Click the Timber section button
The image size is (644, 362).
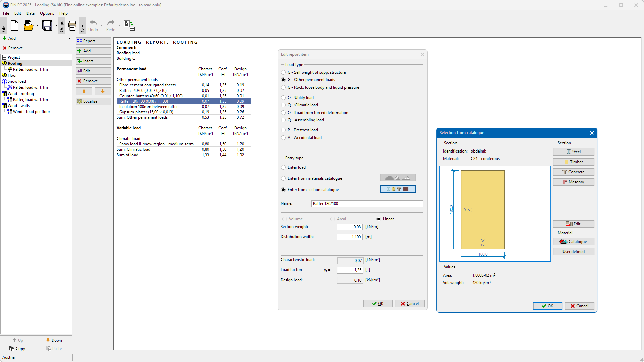pyautogui.click(x=573, y=162)
